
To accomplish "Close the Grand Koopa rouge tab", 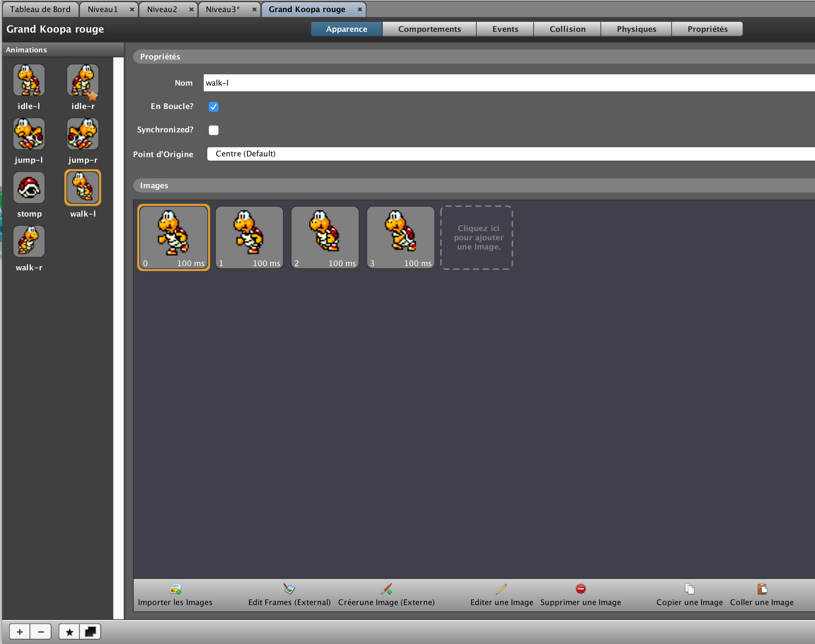I will 360,10.
